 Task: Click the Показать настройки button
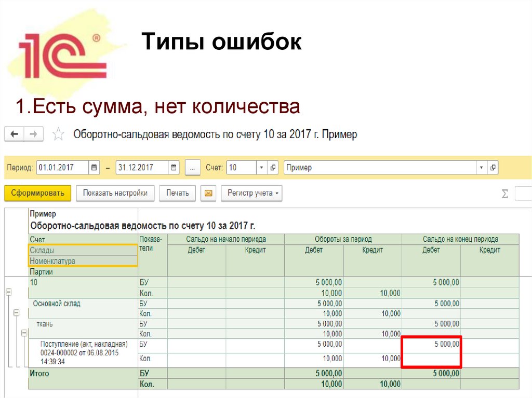tap(115, 193)
